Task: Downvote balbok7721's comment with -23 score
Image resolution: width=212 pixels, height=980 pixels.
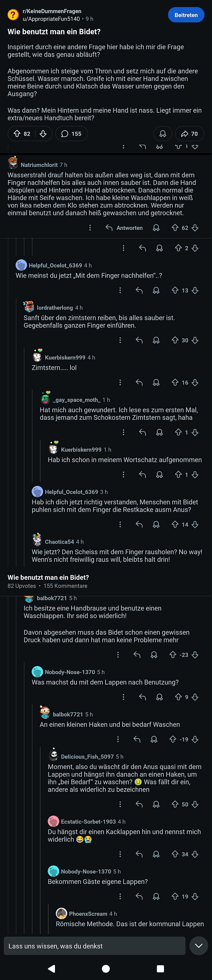Action: pos(195,655)
